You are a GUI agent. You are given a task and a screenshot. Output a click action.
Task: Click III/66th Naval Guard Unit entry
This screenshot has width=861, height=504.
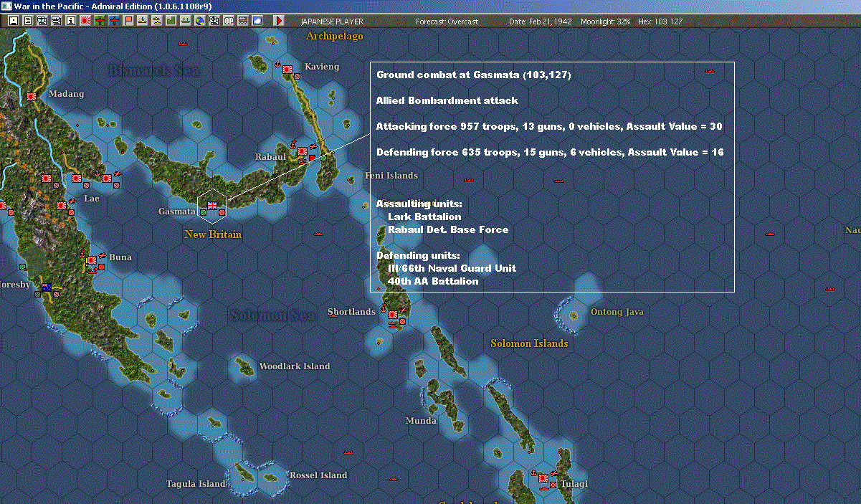(x=452, y=268)
